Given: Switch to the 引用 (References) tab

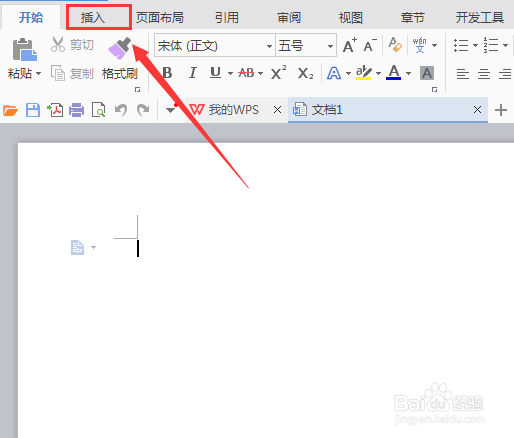Looking at the screenshot, I should tap(227, 17).
